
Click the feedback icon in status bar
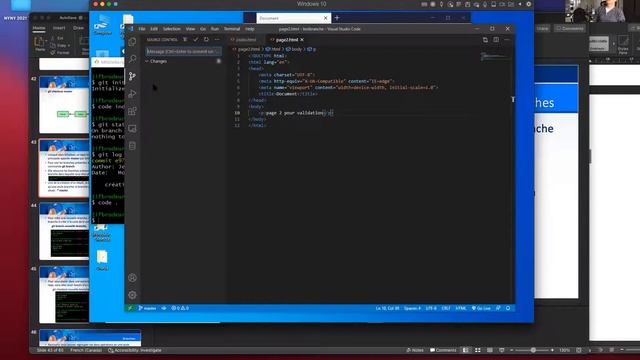click(x=498, y=308)
